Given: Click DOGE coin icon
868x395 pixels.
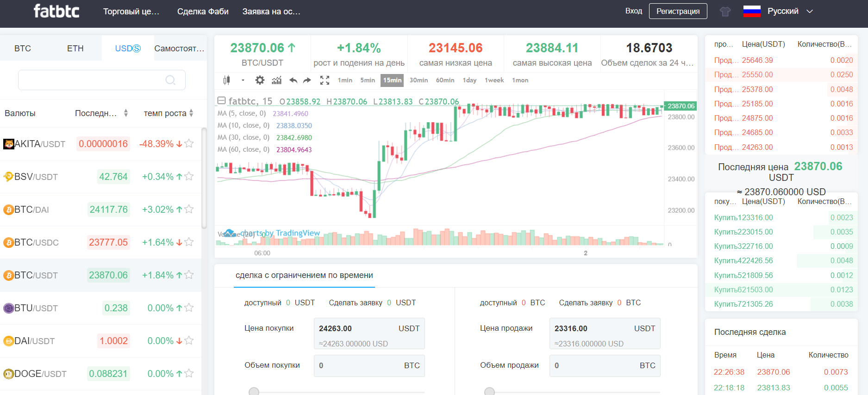Looking at the screenshot, I should [9, 374].
